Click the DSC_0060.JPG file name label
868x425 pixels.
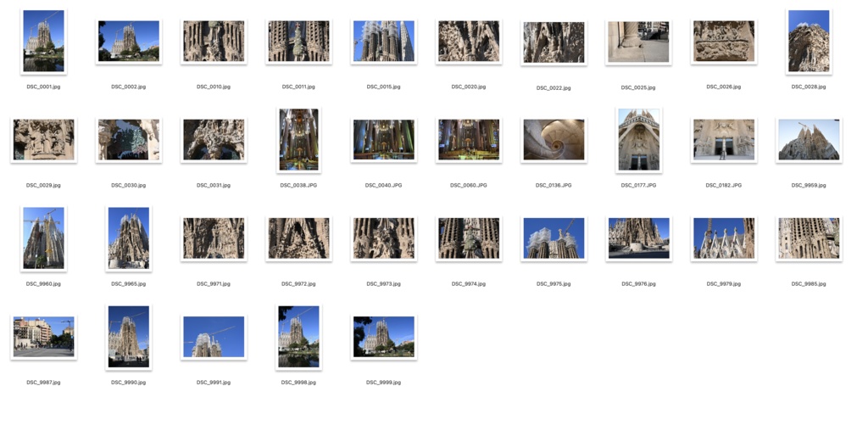468,186
